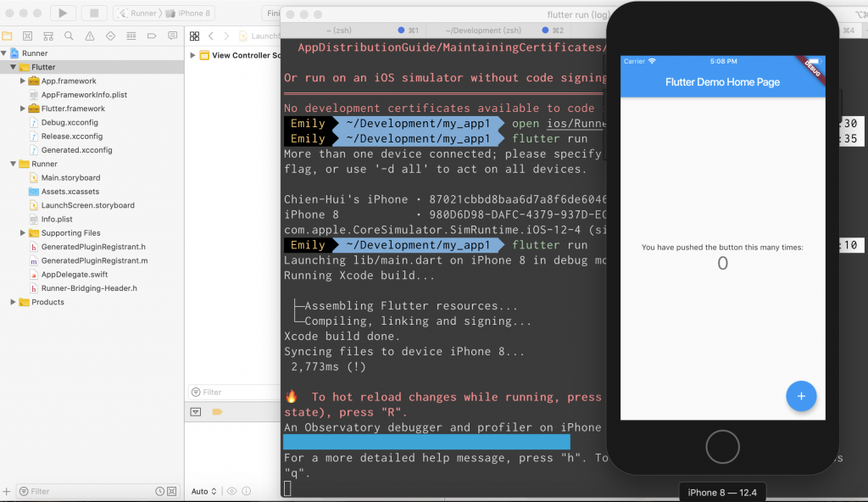Switch to the ~/Development (zsh) tab

coord(483,31)
